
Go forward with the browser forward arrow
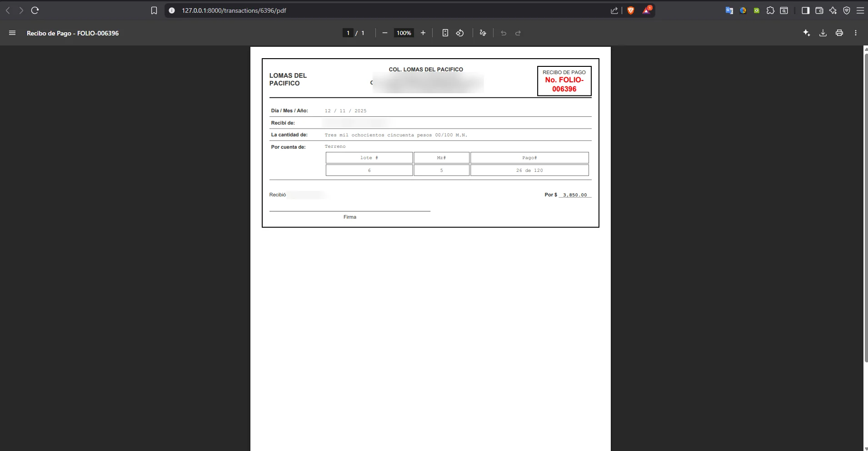21,10
